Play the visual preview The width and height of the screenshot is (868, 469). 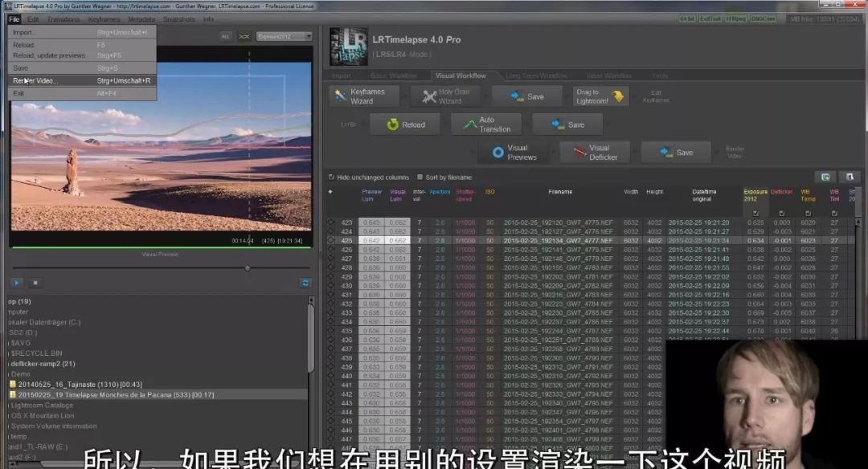17,283
